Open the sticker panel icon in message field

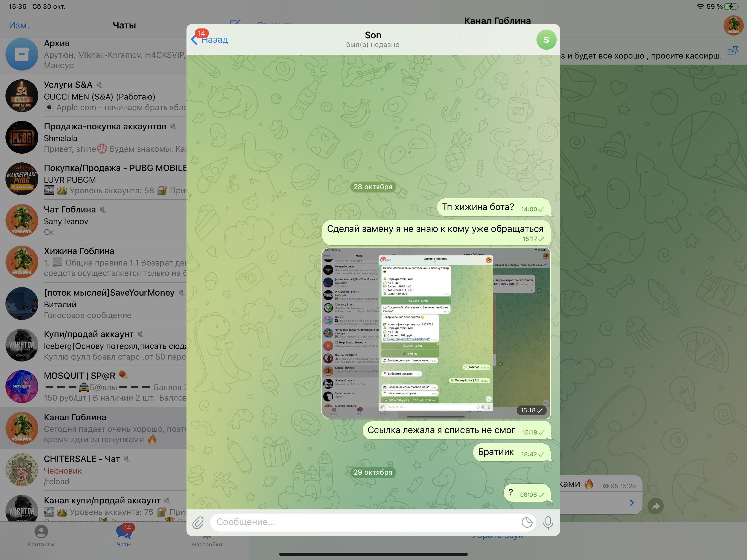point(527,522)
